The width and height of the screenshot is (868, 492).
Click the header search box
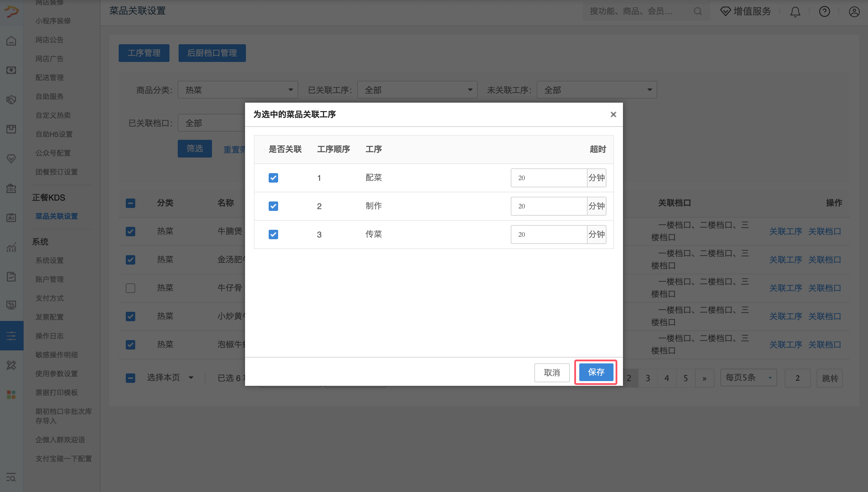(646, 11)
